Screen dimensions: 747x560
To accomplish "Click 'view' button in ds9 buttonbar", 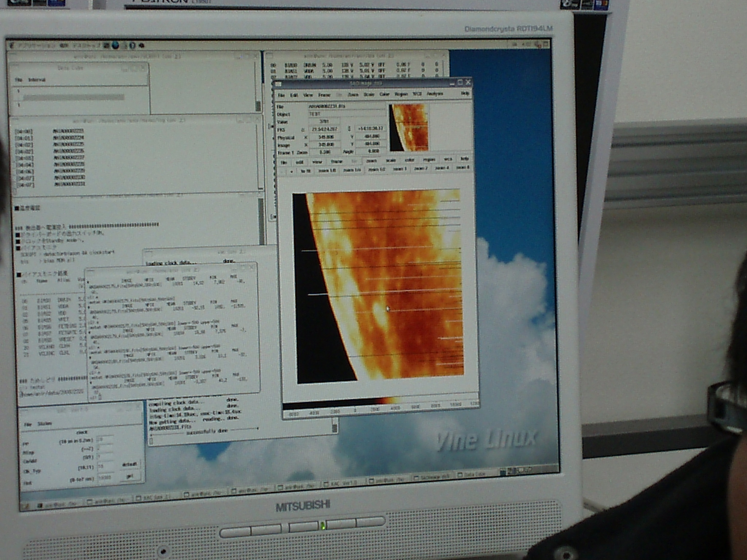I will click(x=317, y=162).
